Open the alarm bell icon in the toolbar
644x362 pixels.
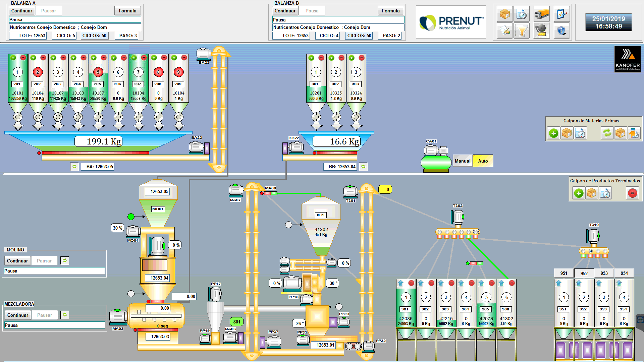coord(541,31)
